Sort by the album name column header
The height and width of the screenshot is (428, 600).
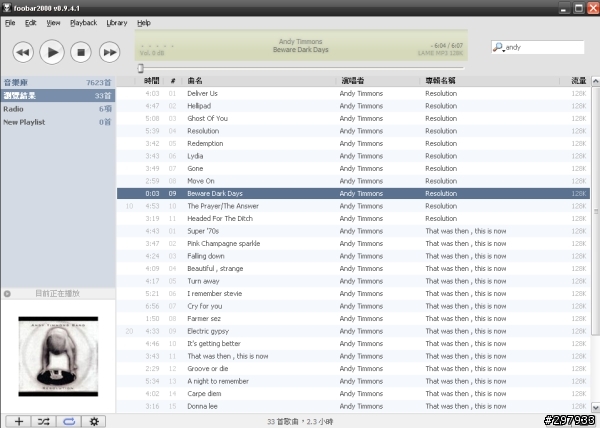pyautogui.click(x=490, y=81)
